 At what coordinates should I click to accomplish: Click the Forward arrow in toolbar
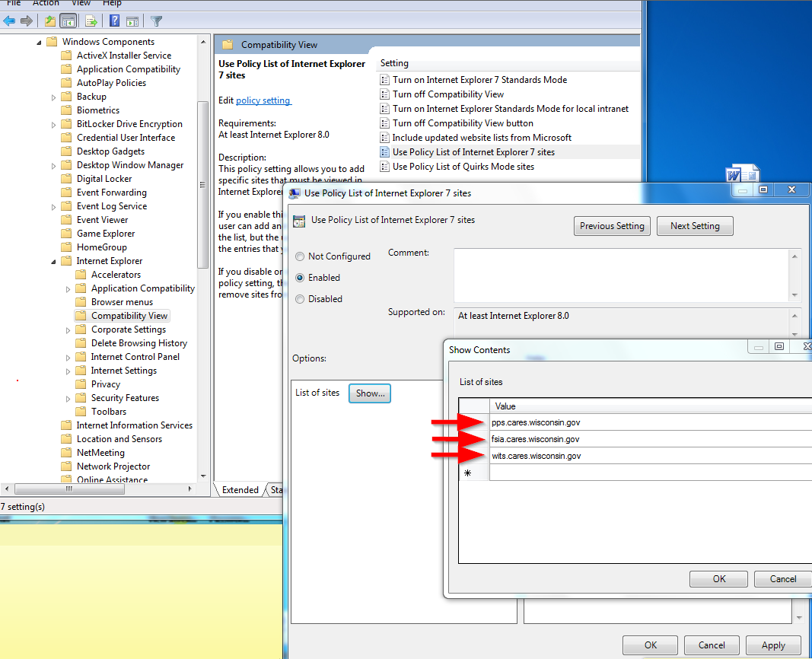(x=27, y=21)
